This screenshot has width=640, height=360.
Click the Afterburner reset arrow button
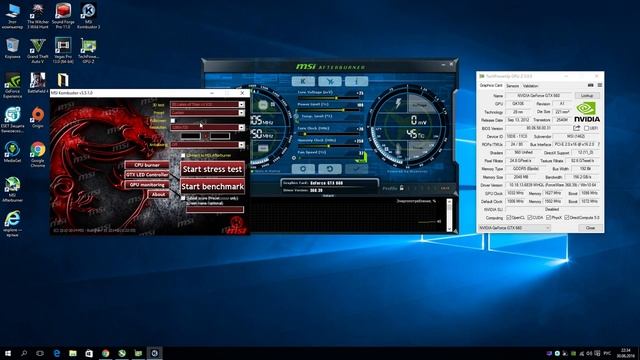[330, 169]
